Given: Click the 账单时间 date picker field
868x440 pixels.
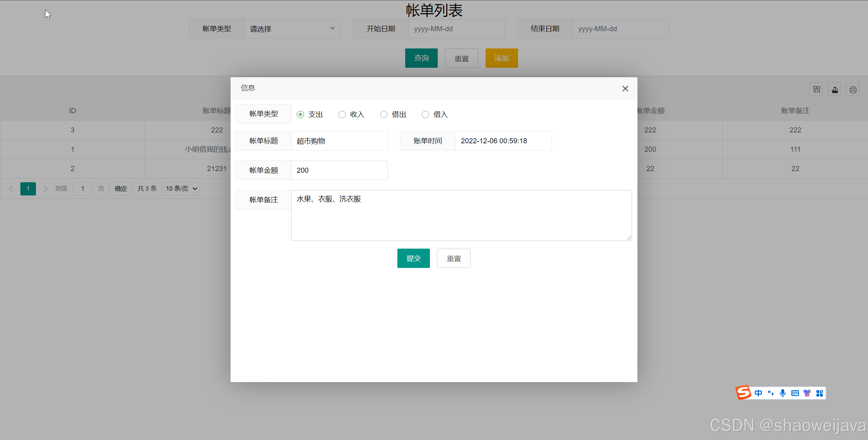Looking at the screenshot, I should click(x=503, y=141).
